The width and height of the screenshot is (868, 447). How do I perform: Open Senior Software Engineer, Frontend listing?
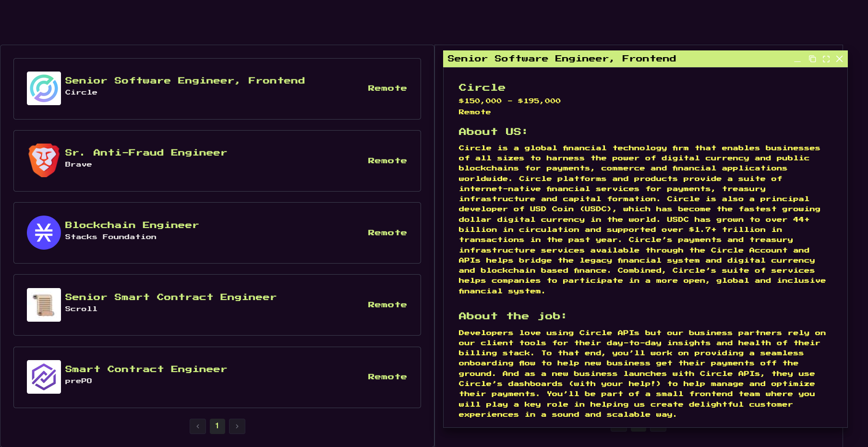(x=217, y=89)
